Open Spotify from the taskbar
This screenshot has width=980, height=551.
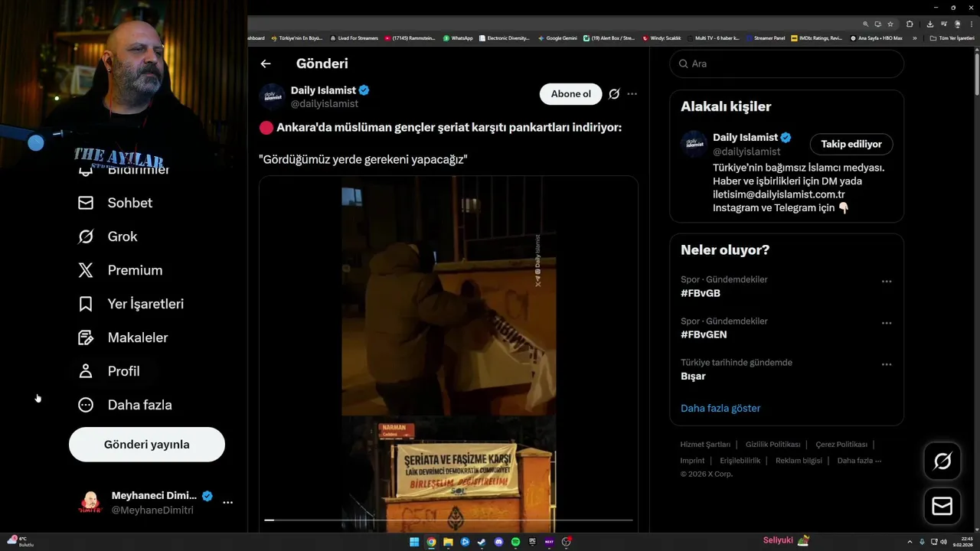[x=515, y=542]
